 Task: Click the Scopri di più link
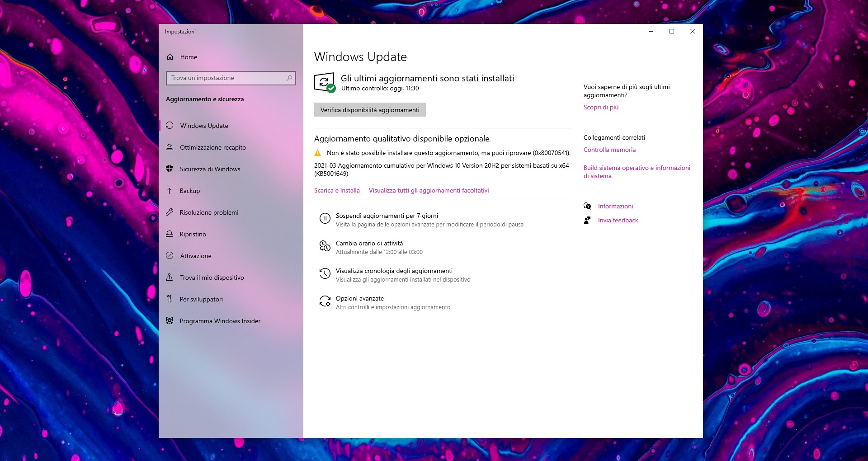(601, 107)
